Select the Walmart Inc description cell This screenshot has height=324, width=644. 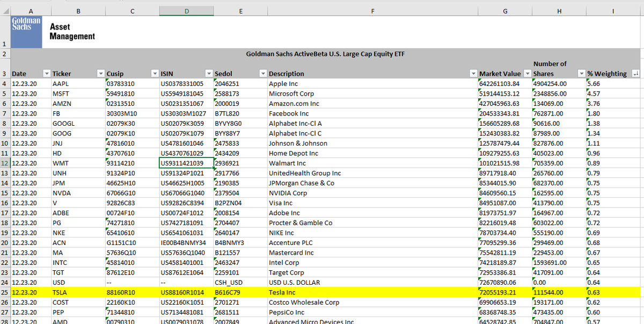(x=372, y=163)
